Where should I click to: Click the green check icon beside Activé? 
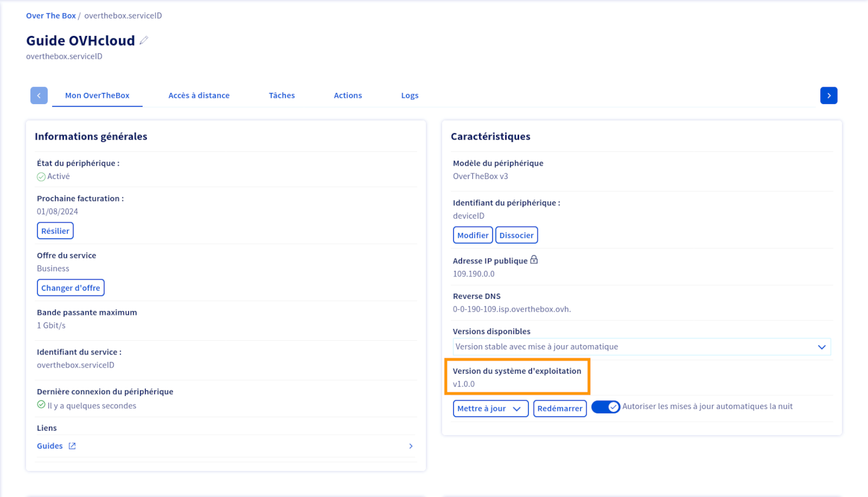coord(41,177)
